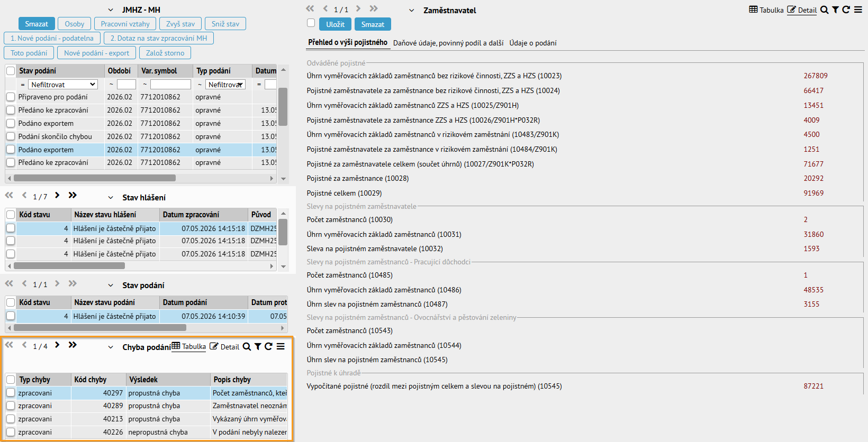Go to next page in Stav hlášení
Image resolution: width=868 pixels, height=442 pixels.
coord(57,195)
